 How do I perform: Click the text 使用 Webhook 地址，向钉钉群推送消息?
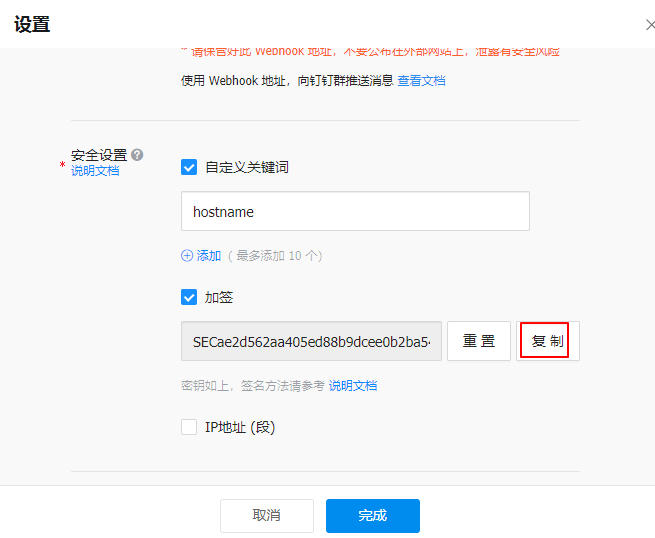287,80
